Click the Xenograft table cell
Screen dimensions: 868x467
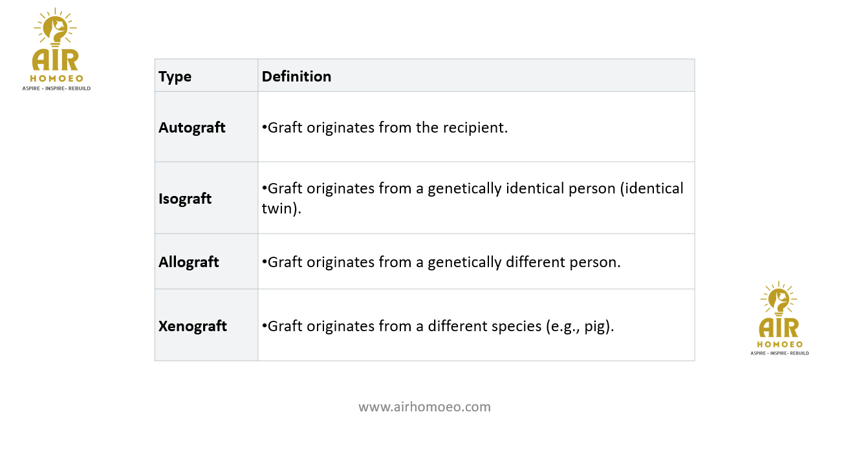pyautogui.click(x=193, y=326)
